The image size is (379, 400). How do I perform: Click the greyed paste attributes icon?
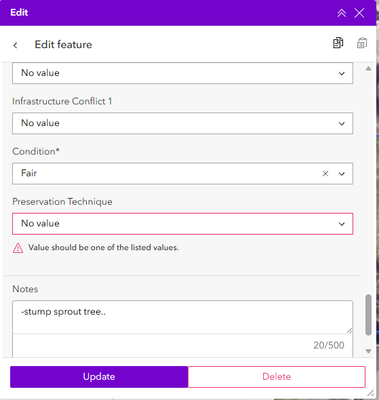pyautogui.click(x=362, y=43)
